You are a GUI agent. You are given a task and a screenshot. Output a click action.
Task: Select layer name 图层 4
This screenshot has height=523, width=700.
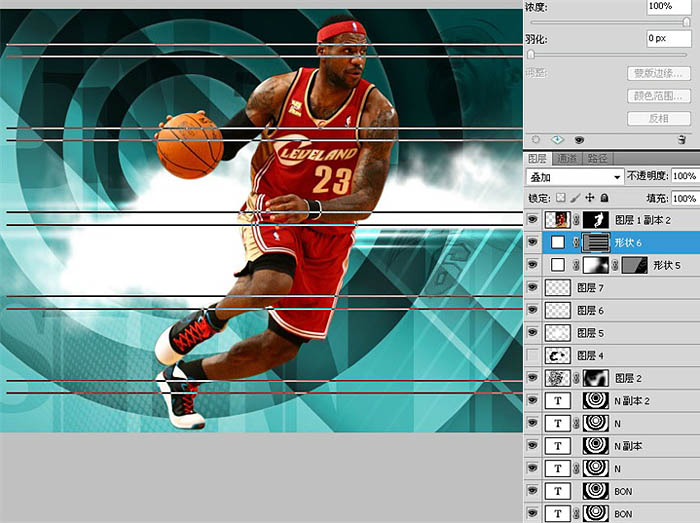pos(590,356)
